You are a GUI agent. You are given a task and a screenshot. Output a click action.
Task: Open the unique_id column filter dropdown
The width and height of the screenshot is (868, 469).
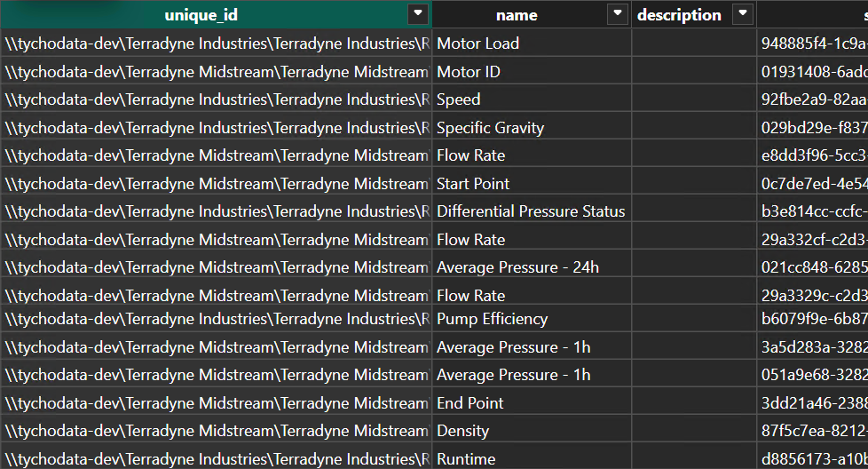point(418,14)
